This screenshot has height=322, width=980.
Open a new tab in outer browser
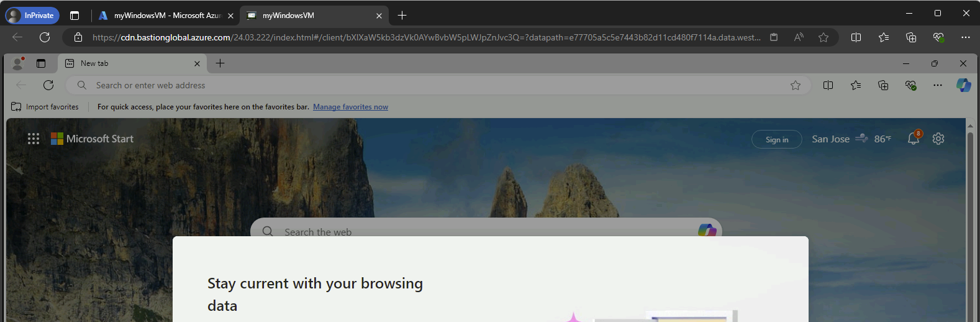tap(402, 16)
